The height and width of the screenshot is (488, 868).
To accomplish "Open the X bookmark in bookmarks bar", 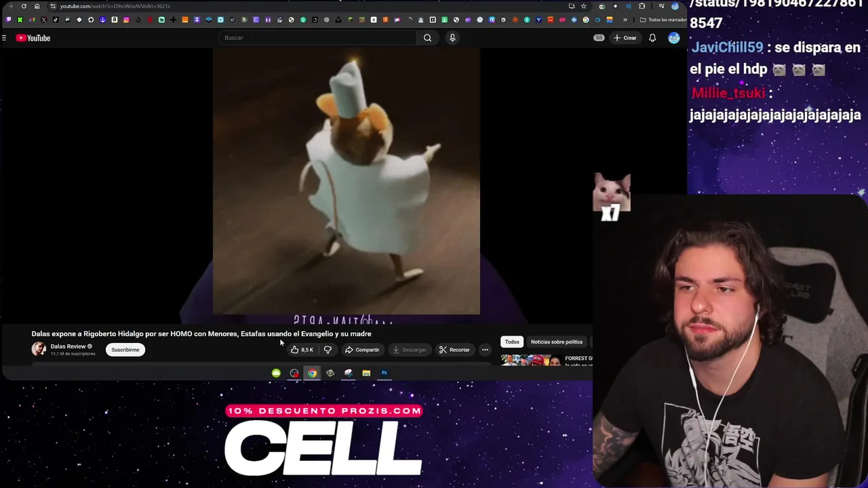I will (43, 20).
